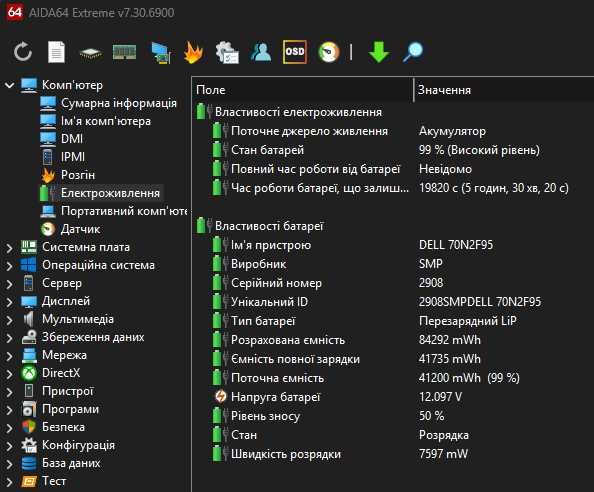This screenshot has height=492, width=594.
Task: Select the Властивості електроживлення group row
Action: (289, 112)
